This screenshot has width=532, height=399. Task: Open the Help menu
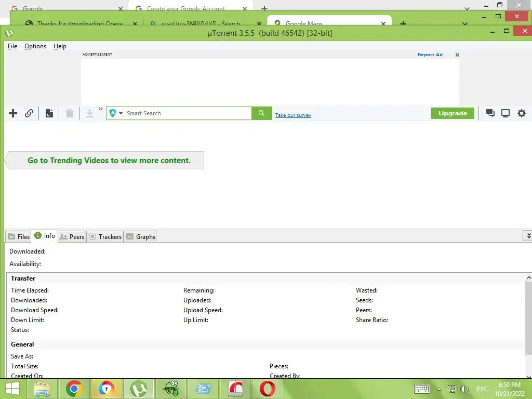pyautogui.click(x=60, y=46)
